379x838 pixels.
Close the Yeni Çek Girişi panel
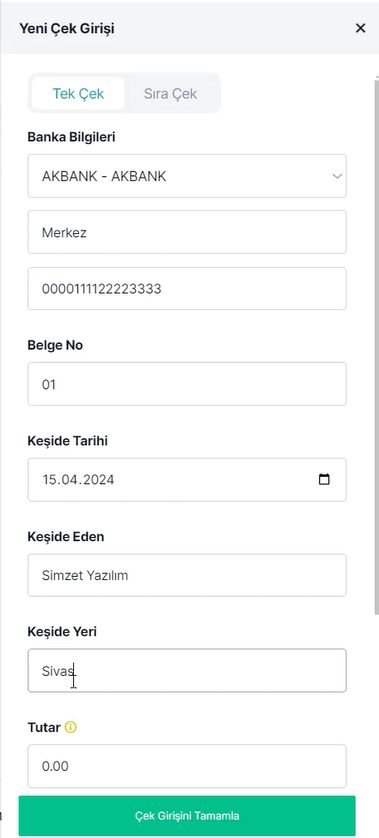(360, 28)
